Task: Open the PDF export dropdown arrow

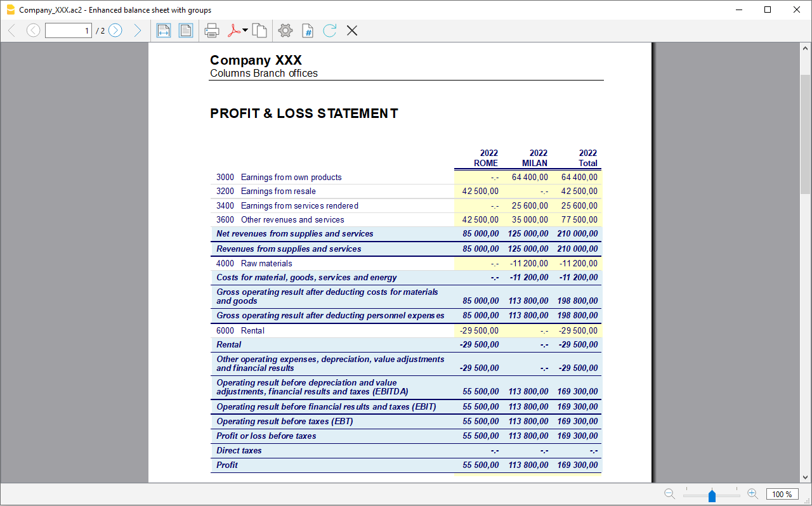Action: (245, 30)
